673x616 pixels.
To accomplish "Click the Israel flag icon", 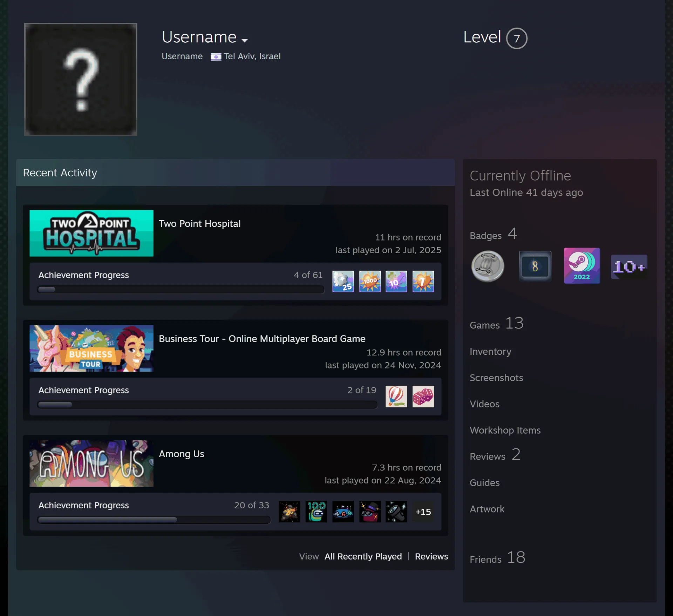I will pyautogui.click(x=216, y=57).
